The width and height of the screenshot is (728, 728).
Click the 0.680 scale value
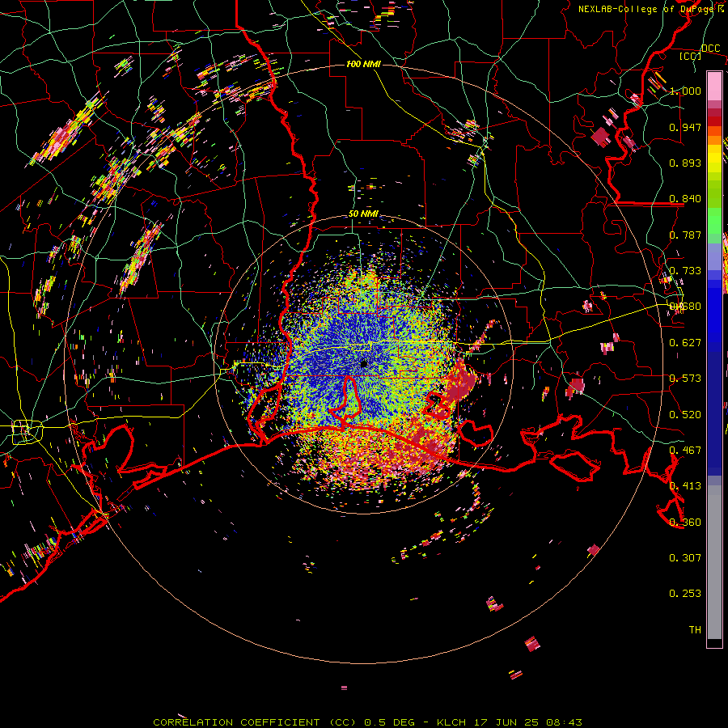(x=685, y=307)
